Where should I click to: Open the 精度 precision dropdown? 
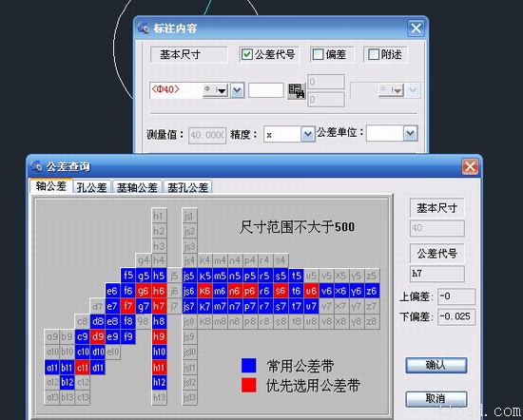coord(307,134)
